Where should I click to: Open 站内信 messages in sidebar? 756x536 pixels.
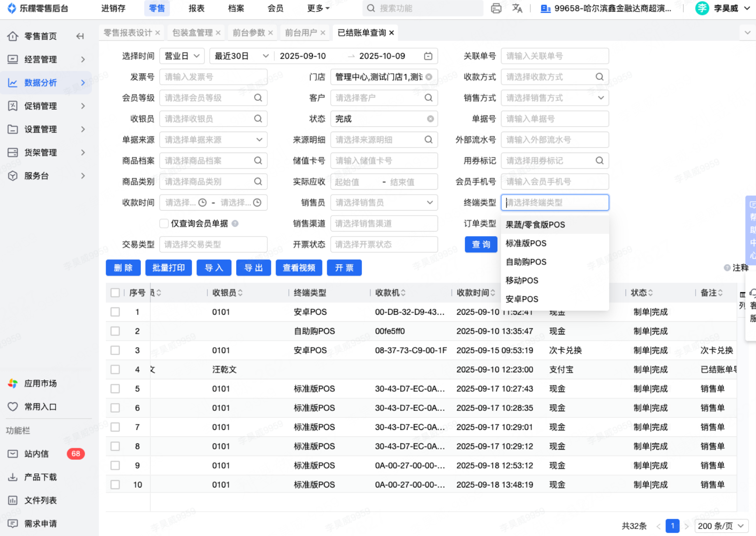pyautogui.click(x=36, y=454)
